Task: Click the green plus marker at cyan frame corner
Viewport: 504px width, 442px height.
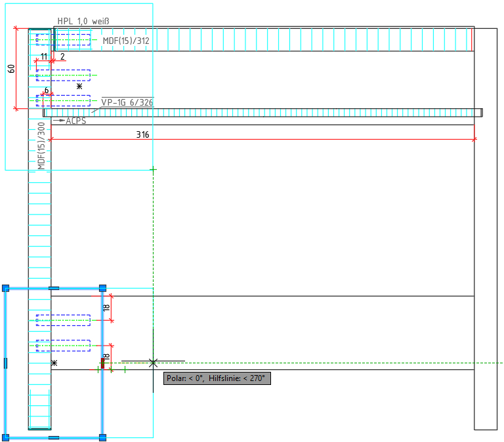Action: coord(153,170)
